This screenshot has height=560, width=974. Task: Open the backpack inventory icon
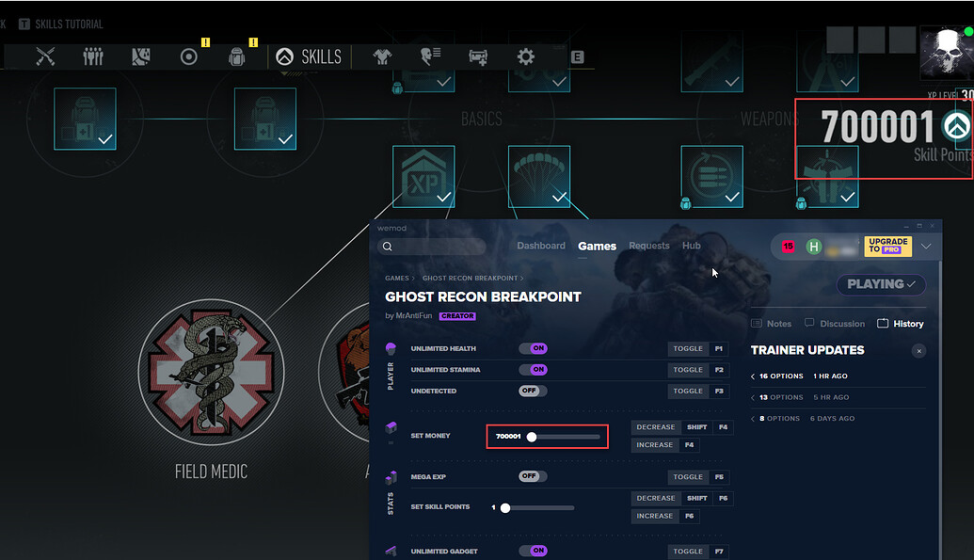pyautogui.click(x=237, y=56)
